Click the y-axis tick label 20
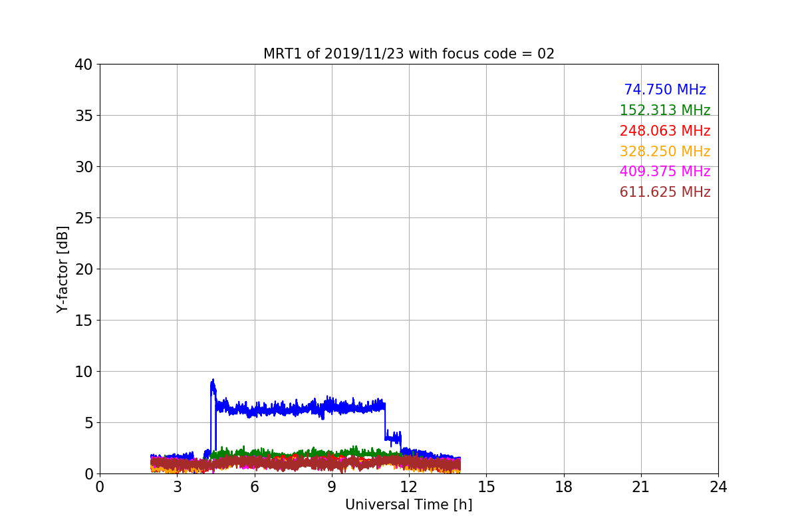The height and width of the screenshot is (532, 798). click(84, 269)
